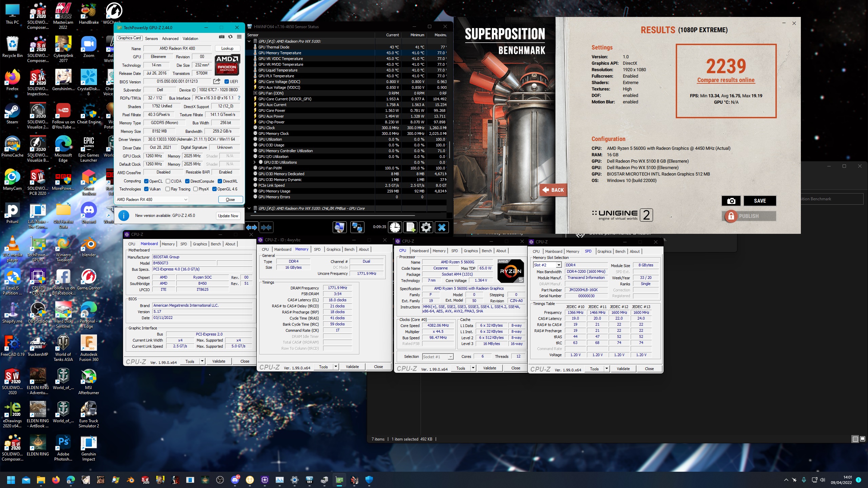Expand the GPU D3D Utilizations row
The image size is (868, 488).
(255, 162)
